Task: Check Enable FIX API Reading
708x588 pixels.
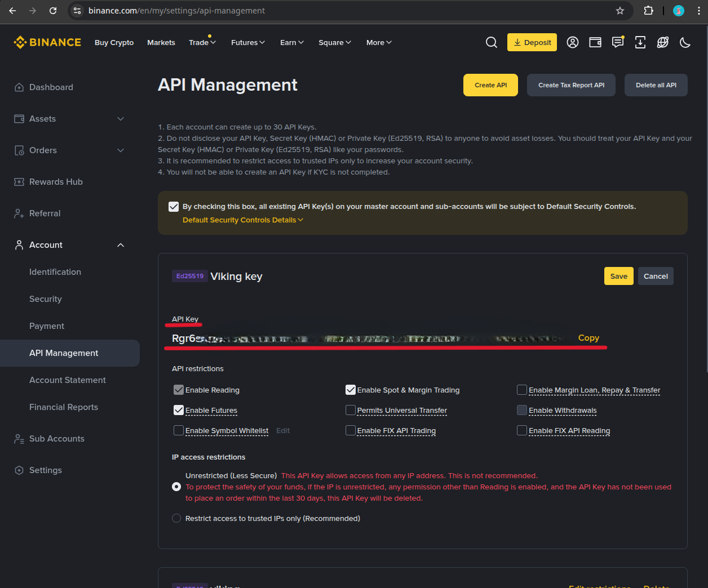Action: coord(522,430)
